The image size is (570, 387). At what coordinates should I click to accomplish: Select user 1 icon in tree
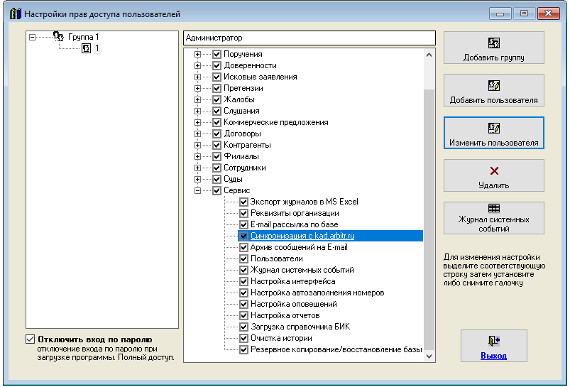tap(86, 48)
